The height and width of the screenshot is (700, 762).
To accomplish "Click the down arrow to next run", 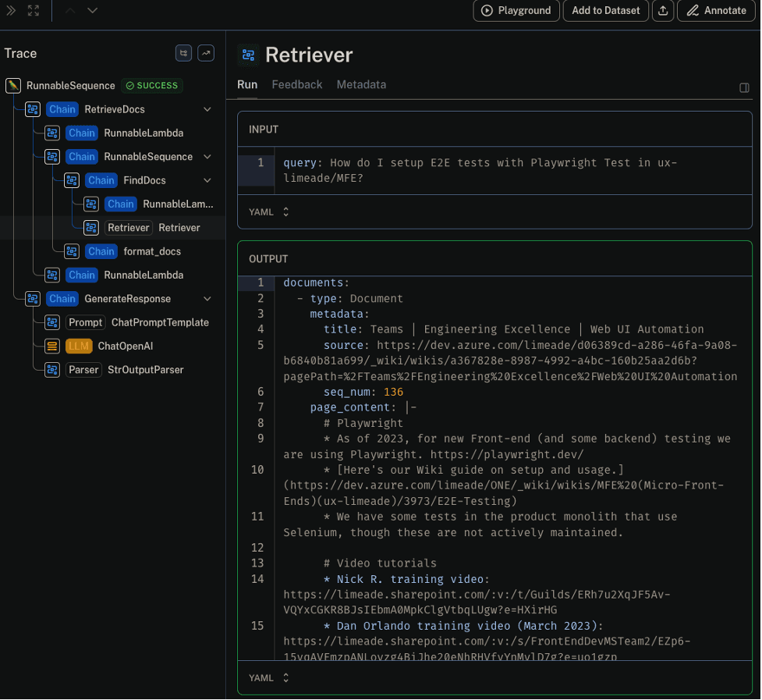I will pyautogui.click(x=93, y=11).
